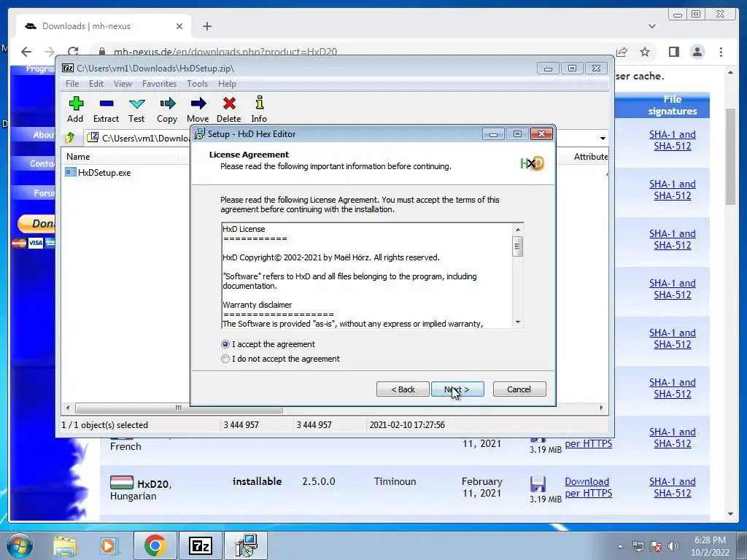Switch to HxD setup installer taskbar button

(246, 545)
